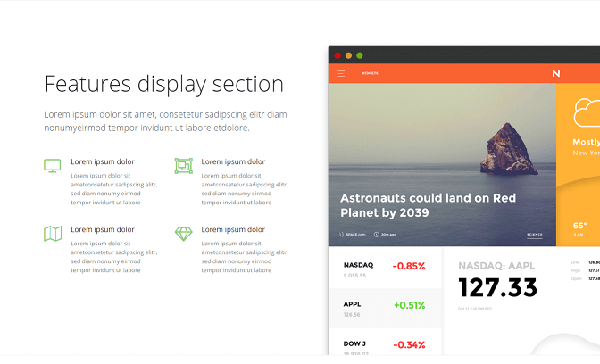This screenshot has height=364, width=600.
Task: Click the SPACE.com source label
Action: point(356,235)
